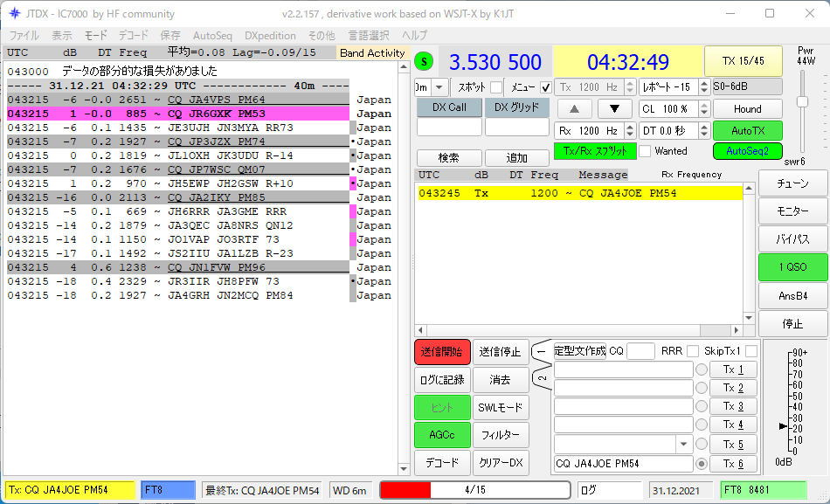Enable the SkipTx1 checkbox
The image size is (830, 504).
coord(751,351)
